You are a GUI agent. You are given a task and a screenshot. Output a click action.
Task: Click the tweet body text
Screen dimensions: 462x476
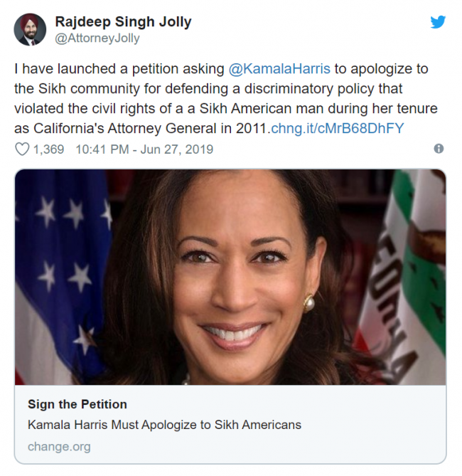(x=226, y=98)
